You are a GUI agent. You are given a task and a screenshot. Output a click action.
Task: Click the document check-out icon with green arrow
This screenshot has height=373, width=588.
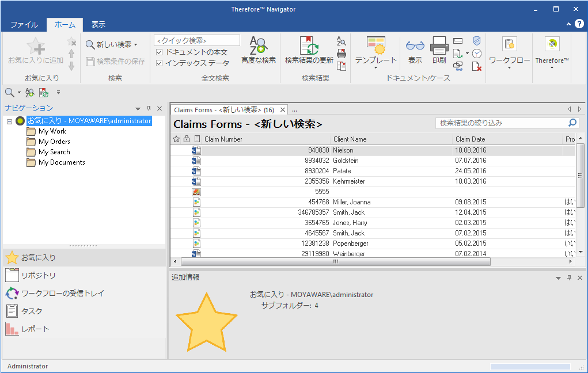click(x=458, y=54)
